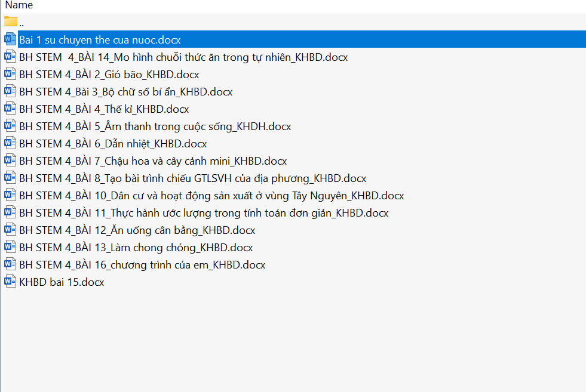
Task: Go up via the '..' parent directory entry
Action: coord(22,23)
